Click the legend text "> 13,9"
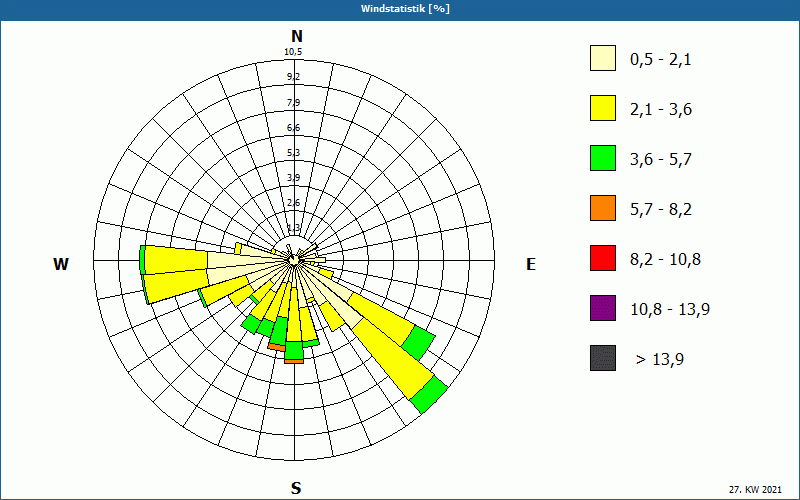Screen dimensions: 800x500 click(660, 360)
